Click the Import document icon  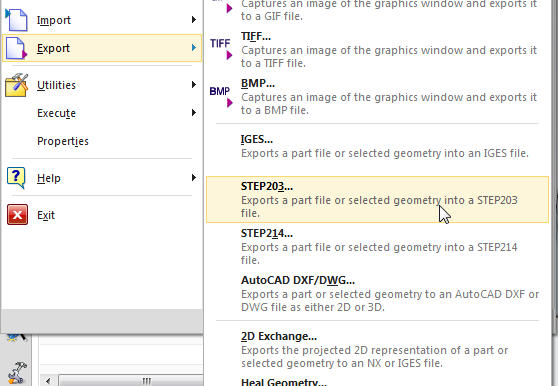tap(16, 20)
